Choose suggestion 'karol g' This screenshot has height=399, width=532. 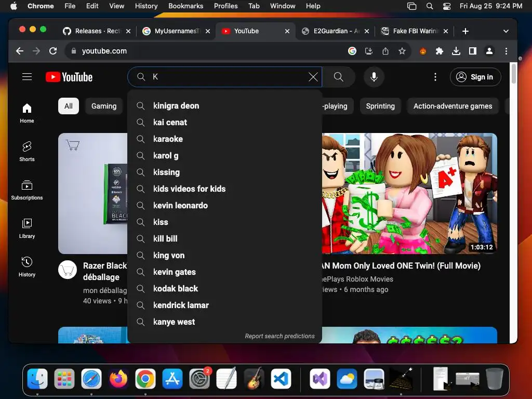click(x=224, y=156)
